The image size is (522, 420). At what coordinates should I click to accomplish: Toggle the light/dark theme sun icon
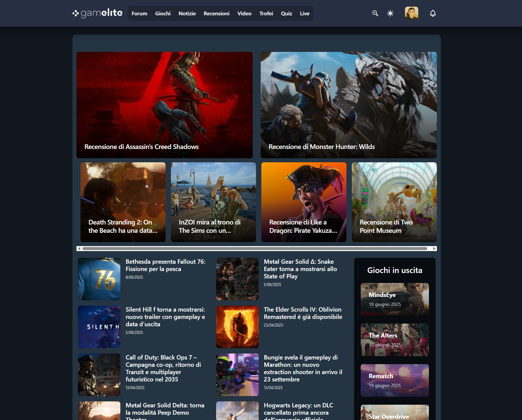390,13
